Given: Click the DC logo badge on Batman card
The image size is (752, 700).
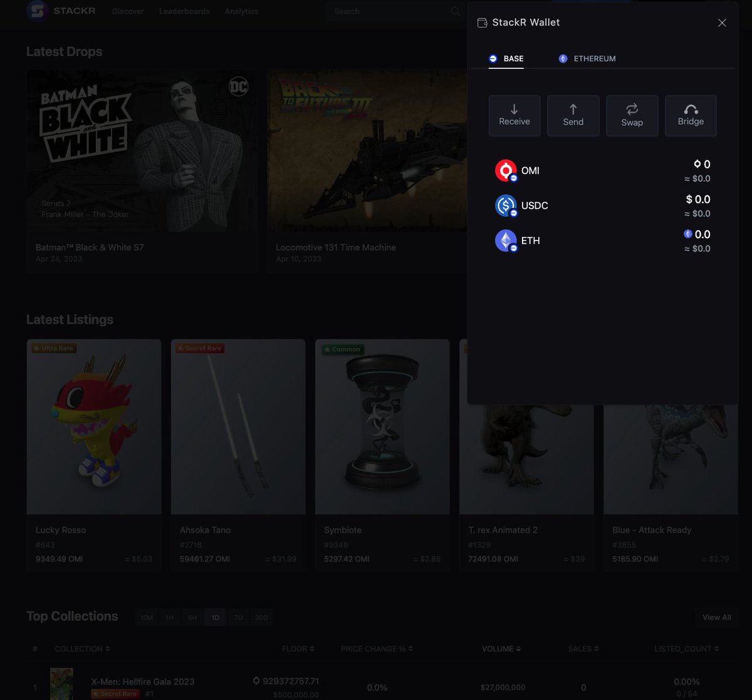Looking at the screenshot, I should click(x=238, y=86).
